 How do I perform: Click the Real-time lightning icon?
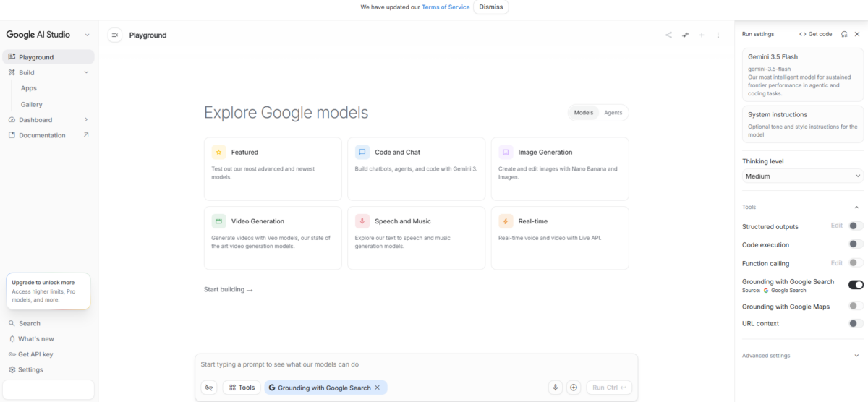(x=506, y=221)
